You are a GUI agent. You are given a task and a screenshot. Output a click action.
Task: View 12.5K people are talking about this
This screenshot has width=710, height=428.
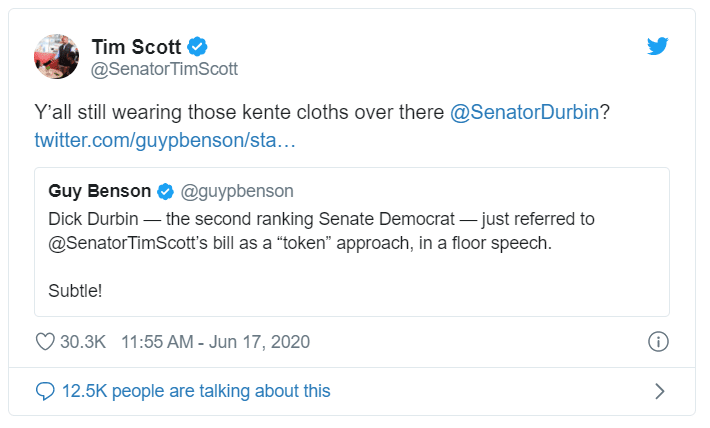click(x=196, y=391)
